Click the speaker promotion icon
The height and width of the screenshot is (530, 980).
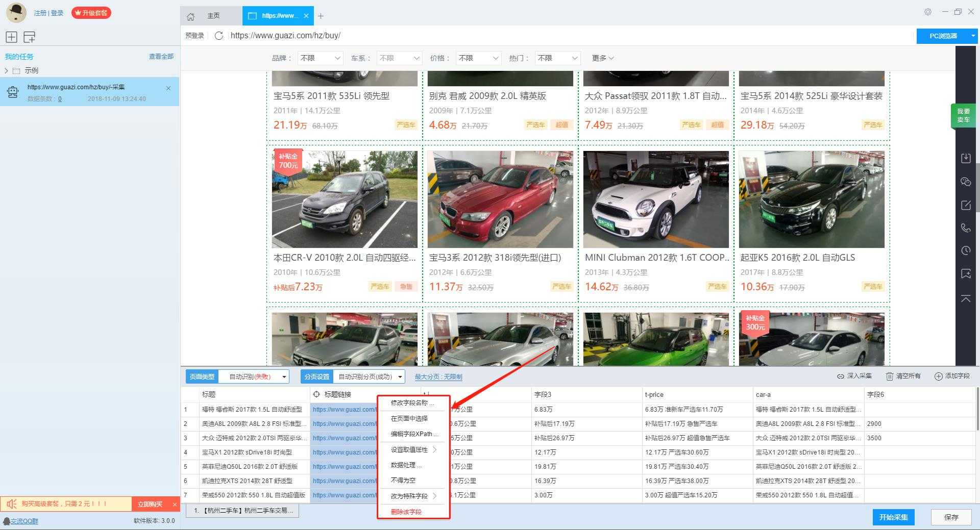[x=11, y=504]
